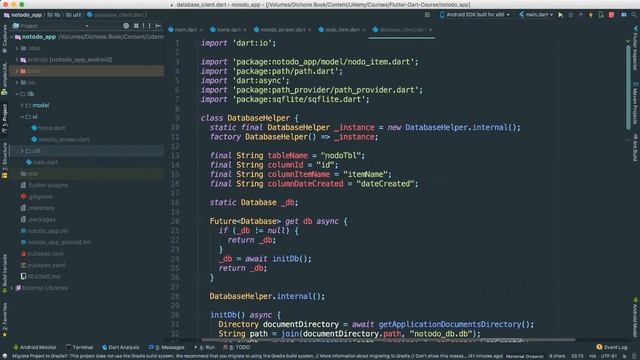Select notodo_screen.dart in project tree

point(64,140)
